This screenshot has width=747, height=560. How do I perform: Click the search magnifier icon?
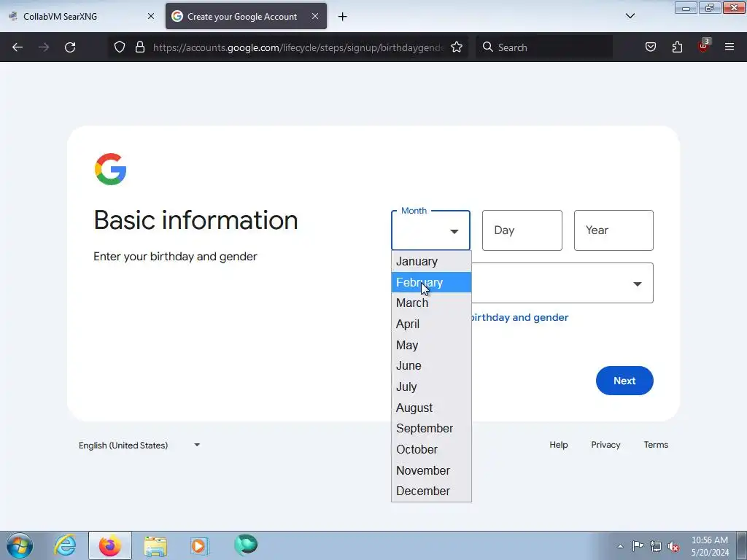(x=487, y=47)
